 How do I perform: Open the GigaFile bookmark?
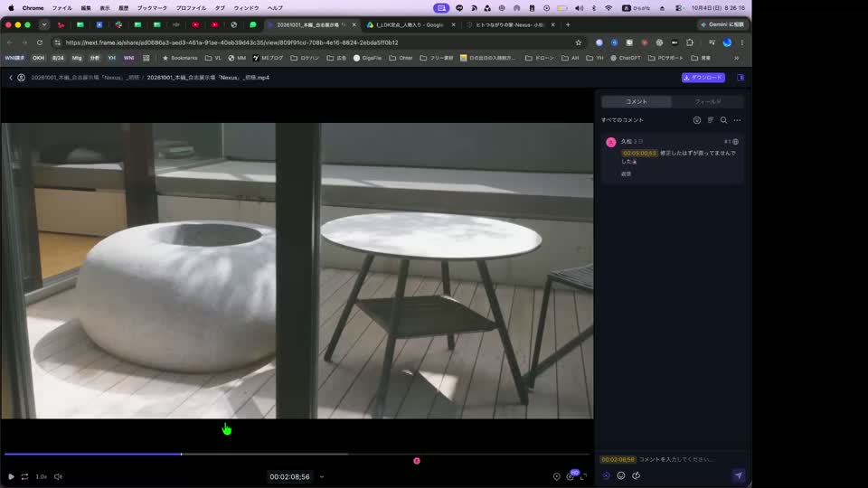pyautogui.click(x=367, y=58)
